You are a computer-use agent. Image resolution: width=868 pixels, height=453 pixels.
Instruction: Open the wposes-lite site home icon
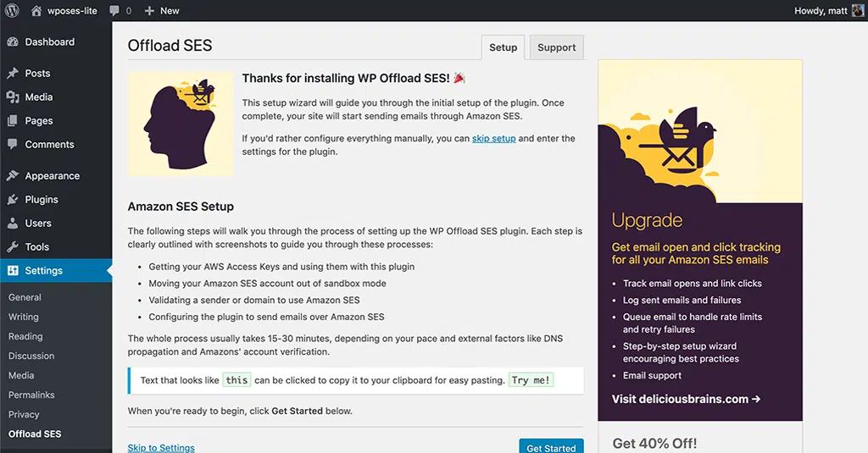[x=36, y=10]
